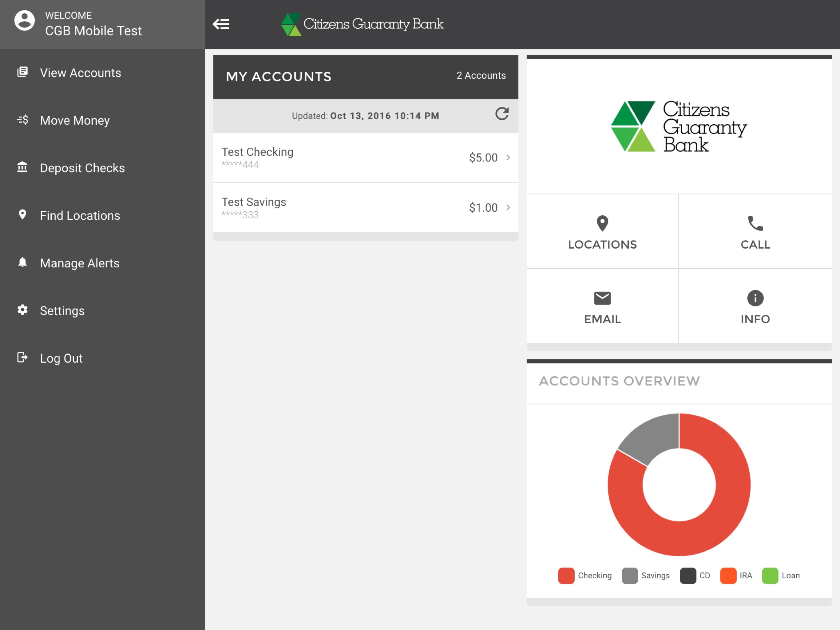The height and width of the screenshot is (630, 840).
Task: Click the bell icon for Manage Alerts
Action: tap(22, 262)
